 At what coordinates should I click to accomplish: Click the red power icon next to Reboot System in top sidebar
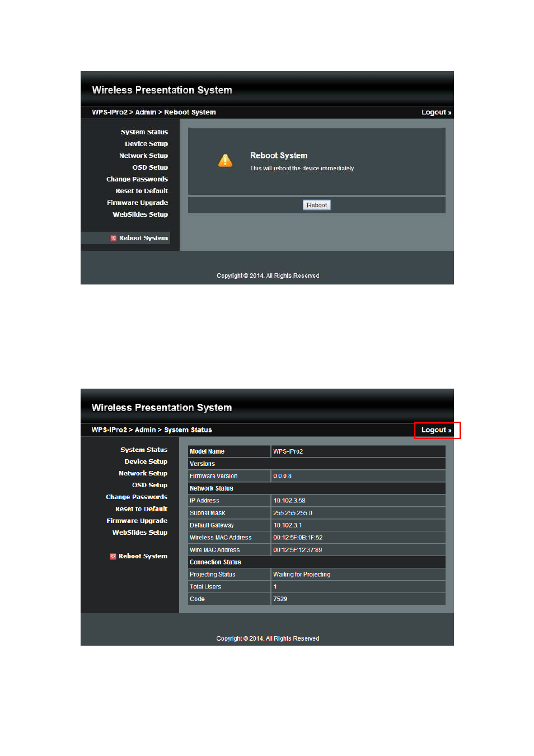click(x=113, y=238)
